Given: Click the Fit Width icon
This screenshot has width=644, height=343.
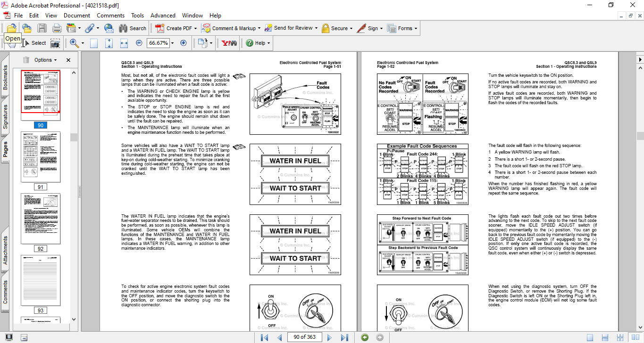Looking at the screenshot, I should coord(124,43).
